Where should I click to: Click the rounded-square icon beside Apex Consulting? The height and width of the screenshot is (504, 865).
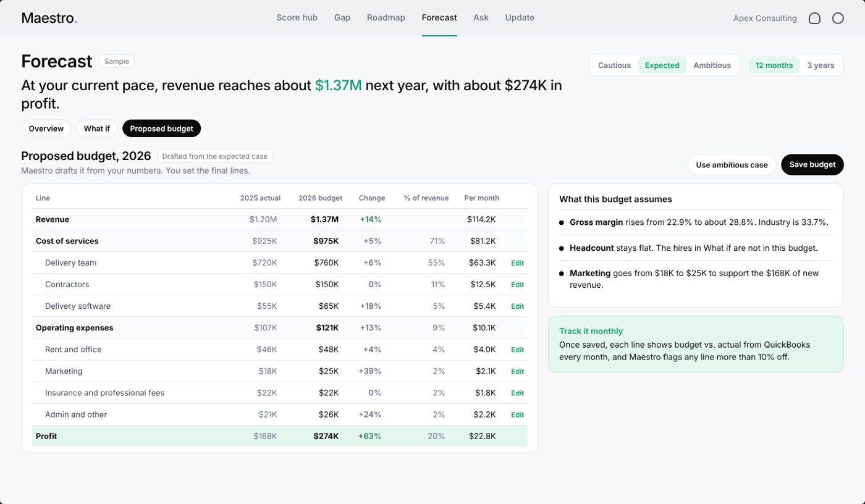(x=814, y=19)
